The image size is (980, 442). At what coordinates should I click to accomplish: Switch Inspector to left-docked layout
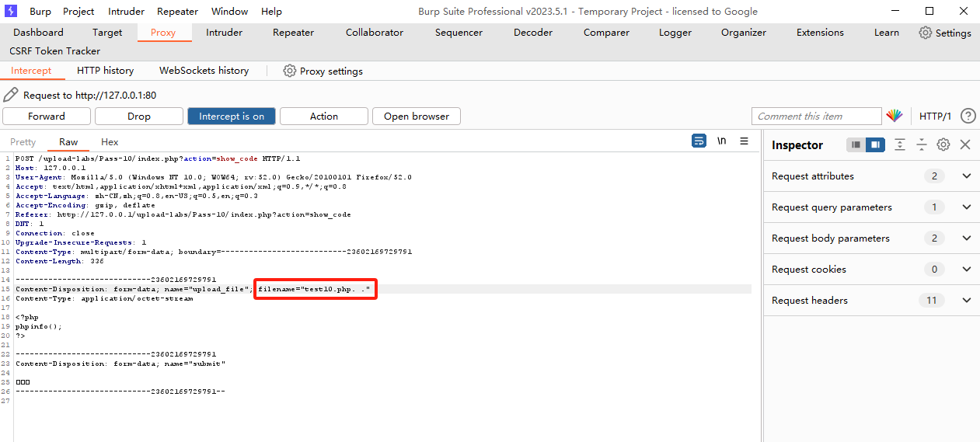point(856,144)
